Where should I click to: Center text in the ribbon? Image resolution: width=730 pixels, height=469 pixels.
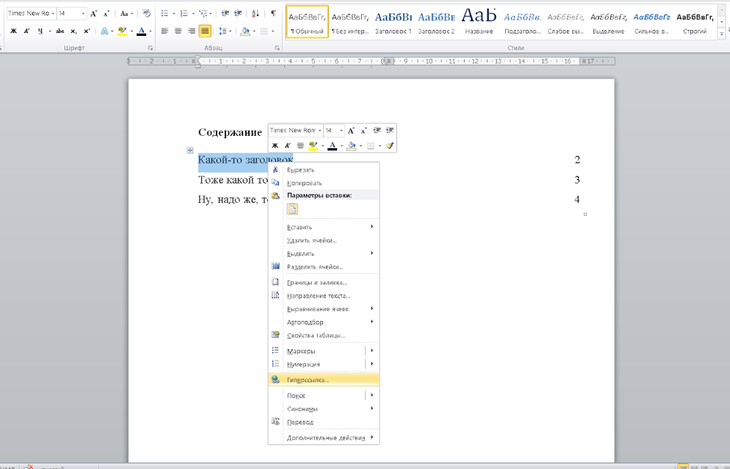click(x=178, y=31)
